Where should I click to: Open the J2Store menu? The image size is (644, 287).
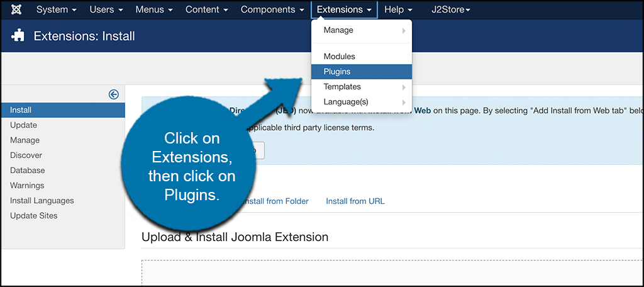[450, 9]
